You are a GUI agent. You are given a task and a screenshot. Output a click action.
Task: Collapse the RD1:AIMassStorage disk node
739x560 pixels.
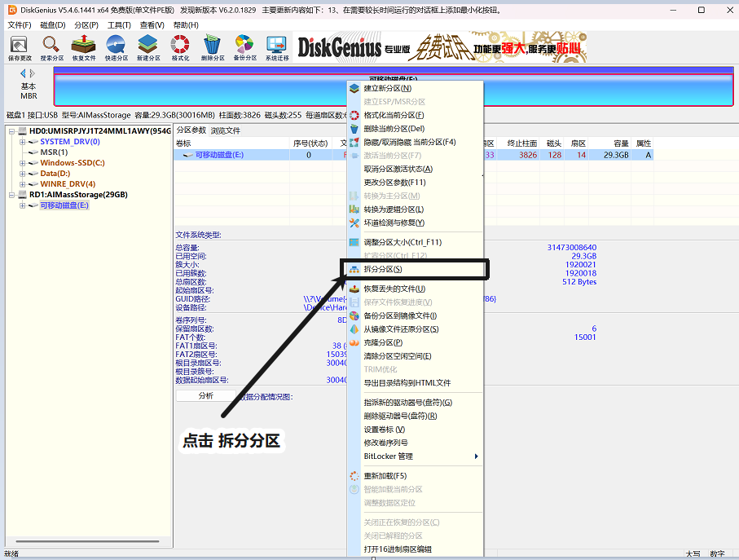tap(11, 195)
